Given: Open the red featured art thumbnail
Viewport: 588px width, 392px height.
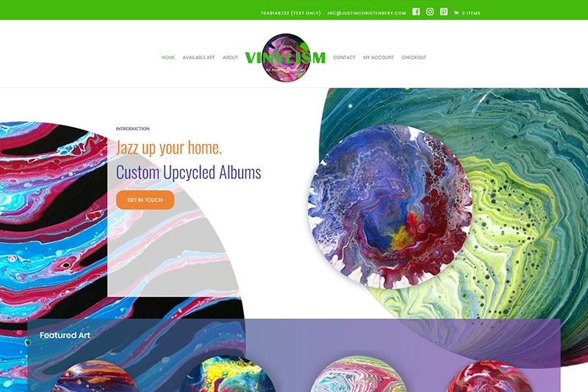Looking at the screenshot, I should pyautogui.click(x=490, y=377).
